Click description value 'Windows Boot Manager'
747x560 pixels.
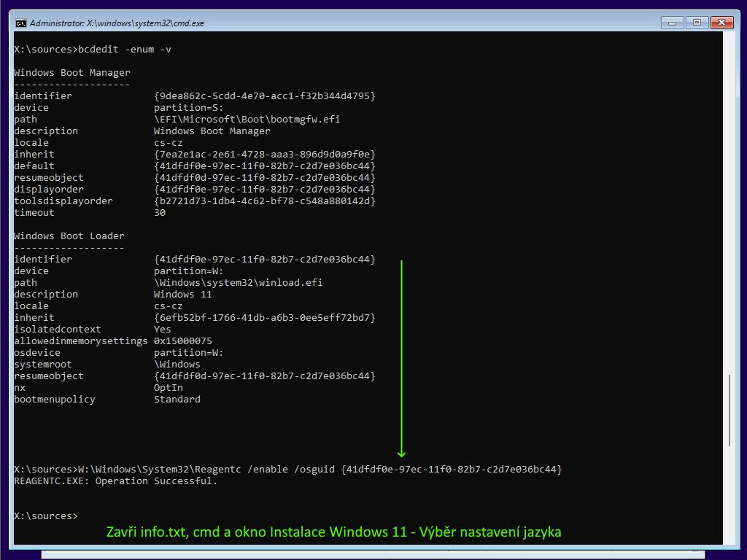pos(212,131)
